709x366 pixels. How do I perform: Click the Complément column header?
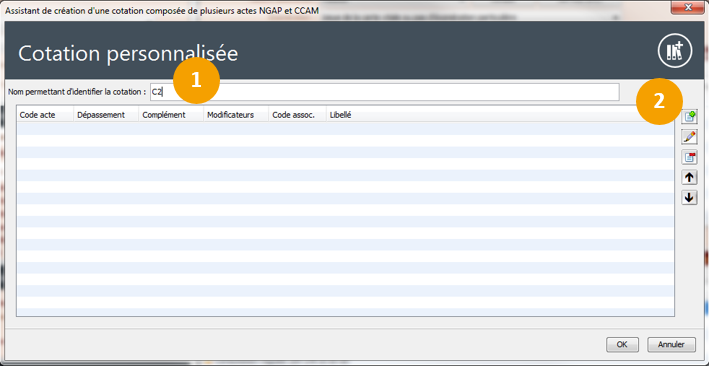point(171,115)
